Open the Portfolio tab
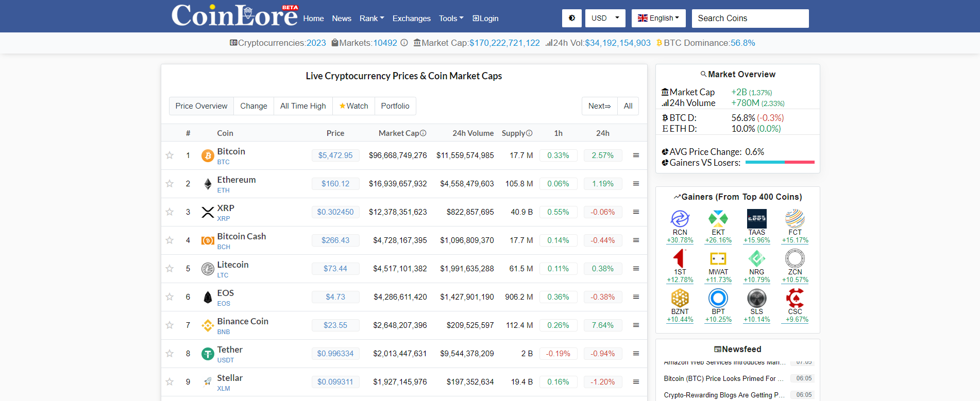This screenshot has width=980, height=401. pyautogui.click(x=395, y=106)
